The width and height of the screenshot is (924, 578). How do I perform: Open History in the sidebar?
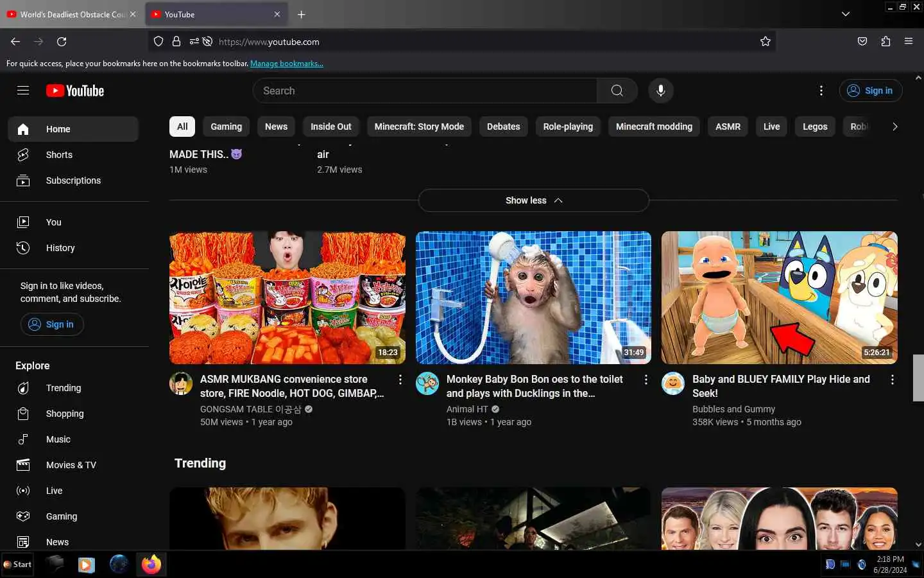tap(73, 248)
